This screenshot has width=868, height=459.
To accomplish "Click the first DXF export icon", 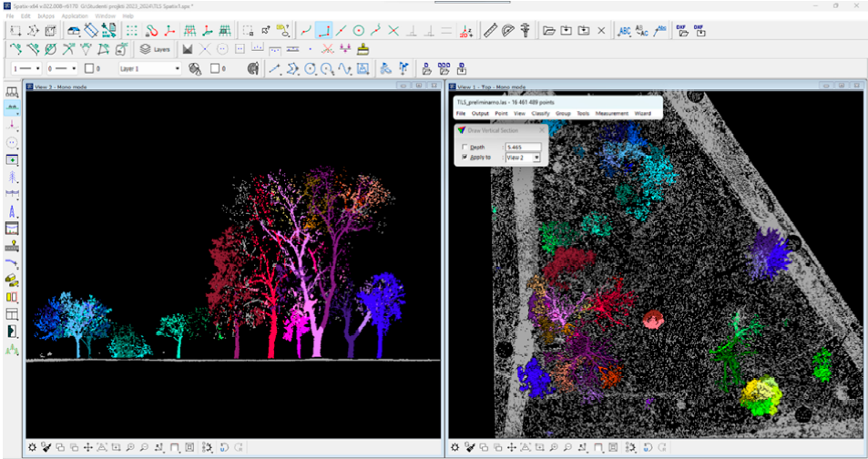I will 680,30.
